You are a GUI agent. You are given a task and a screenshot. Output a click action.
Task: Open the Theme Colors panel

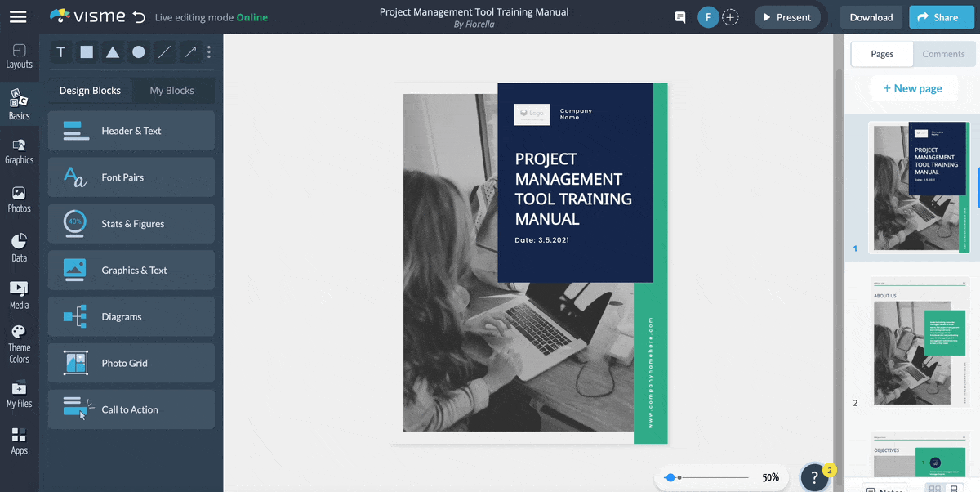(x=19, y=344)
